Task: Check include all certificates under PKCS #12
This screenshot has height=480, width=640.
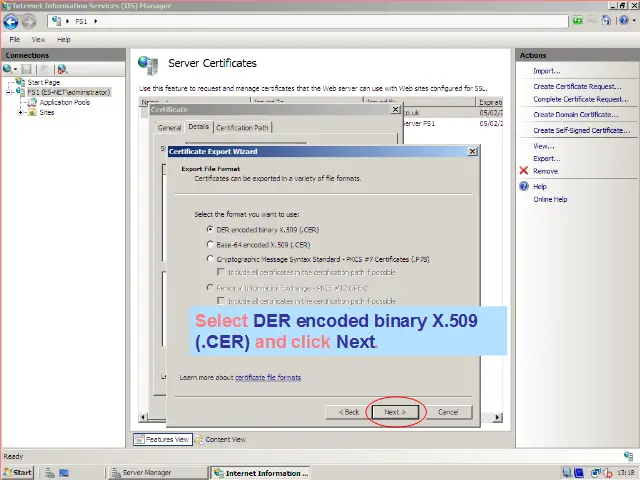Action: click(x=221, y=301)
